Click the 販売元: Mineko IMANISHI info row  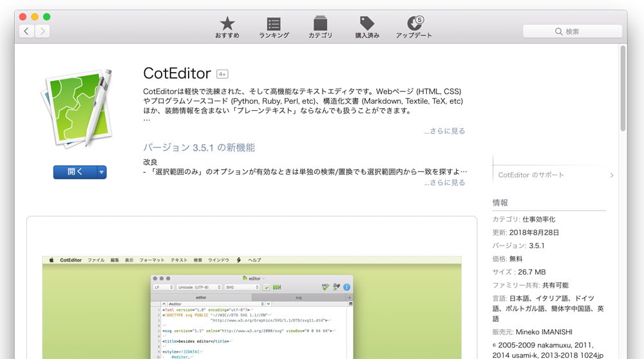click(533, 332)
